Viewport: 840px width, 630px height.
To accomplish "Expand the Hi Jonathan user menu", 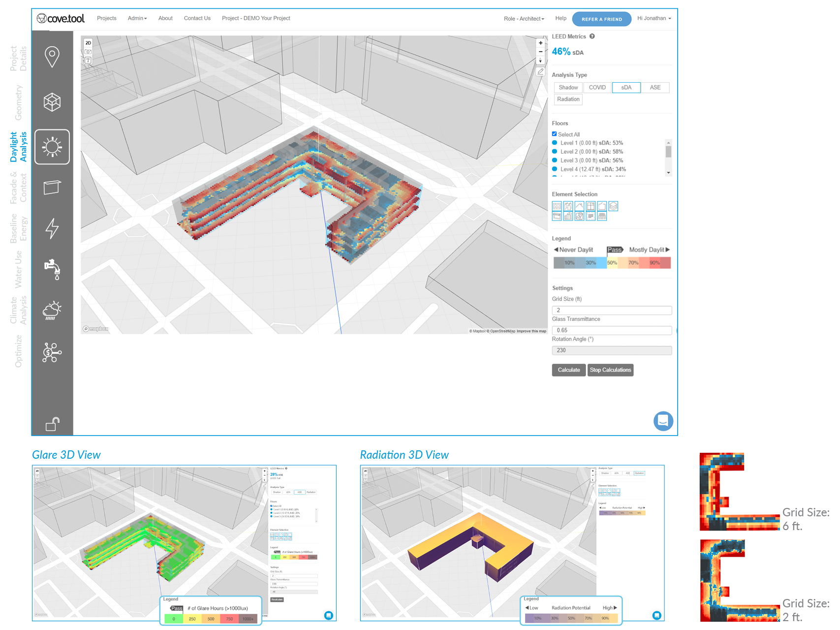I will 653,18.
